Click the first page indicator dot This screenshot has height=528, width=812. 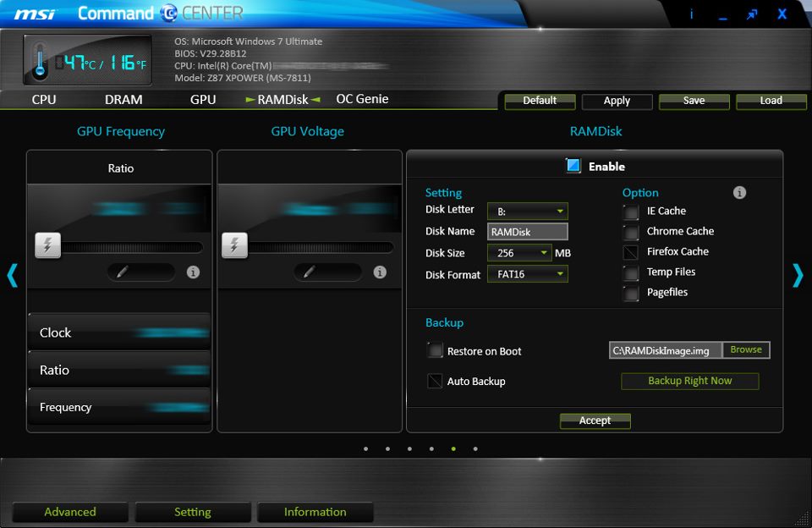click(365, 448)
